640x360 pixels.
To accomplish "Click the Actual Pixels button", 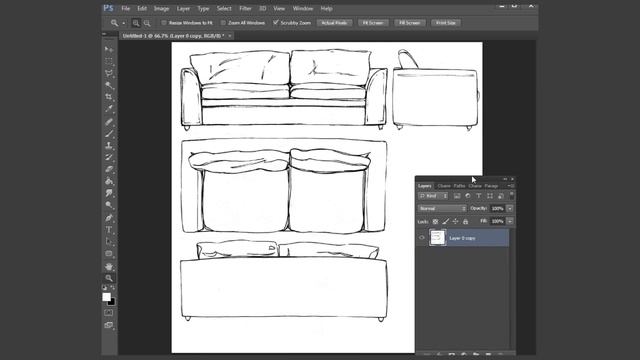I will click(x=334, y=23).
